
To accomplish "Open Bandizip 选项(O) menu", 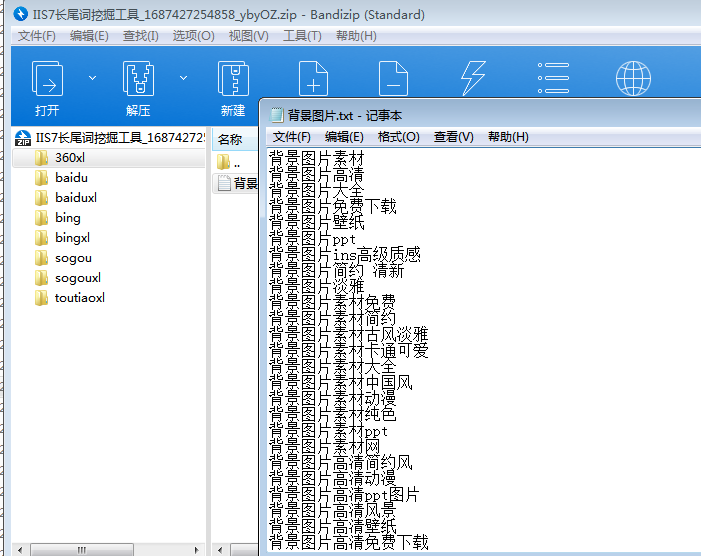I will [194, 36].
